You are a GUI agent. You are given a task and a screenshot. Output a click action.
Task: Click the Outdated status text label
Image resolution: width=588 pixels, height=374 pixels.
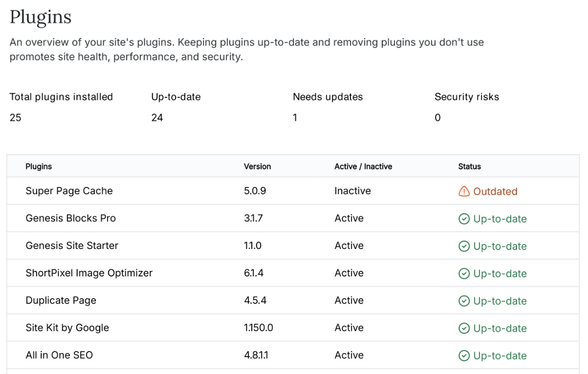click(x=495, y=191)
